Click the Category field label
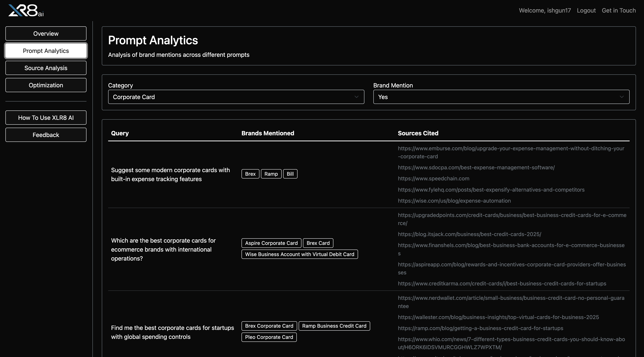 [x=120, y=85]
